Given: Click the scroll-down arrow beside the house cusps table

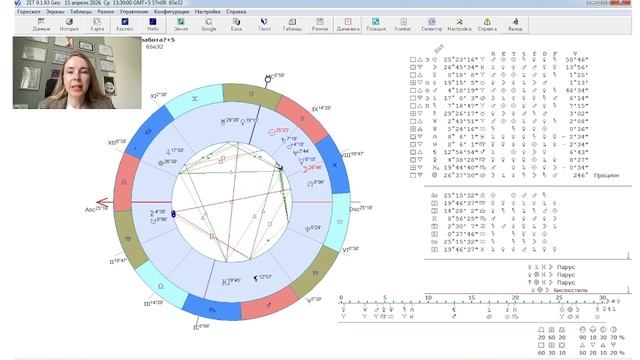Looking at the screenshot, I should click(629, 256).
